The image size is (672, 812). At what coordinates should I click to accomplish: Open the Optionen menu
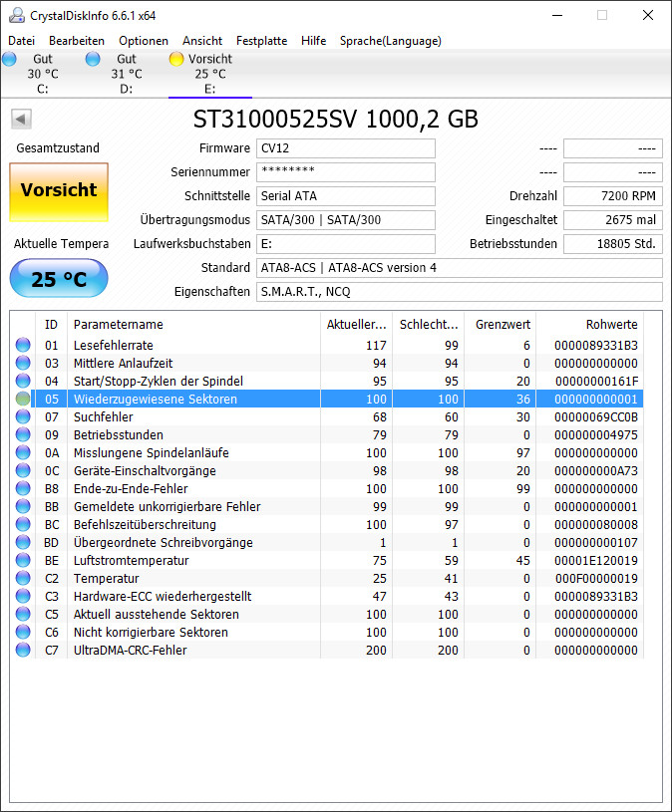[144, 41]
